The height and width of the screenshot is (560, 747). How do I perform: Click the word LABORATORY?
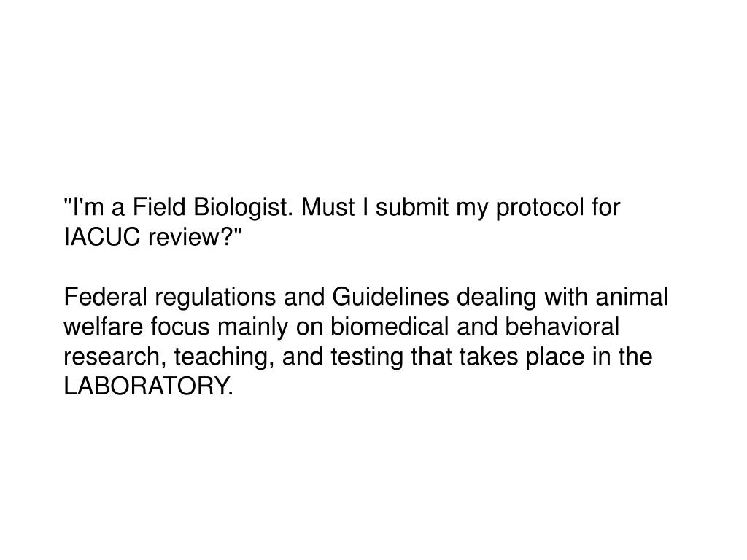click(149, 386)
